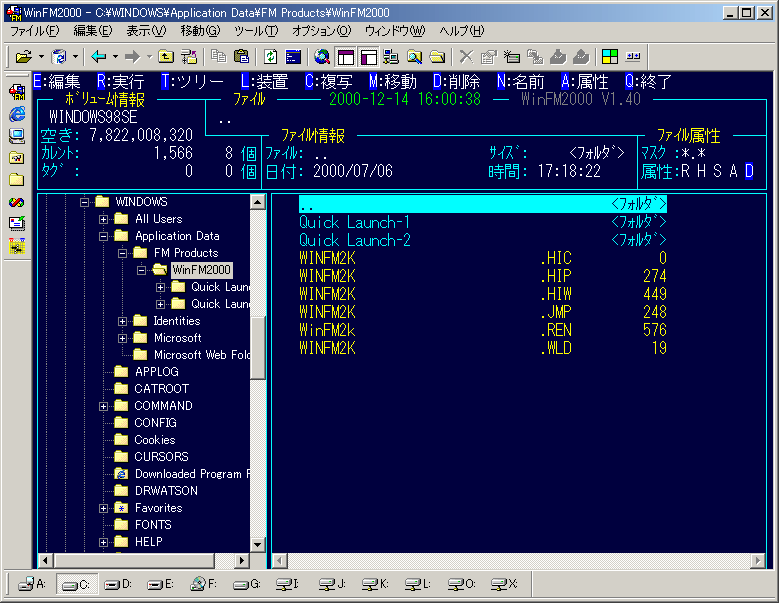The height and width of the screenshot is (603, 779).
Task: Click the C:複写 command
Action: (x=329, y=81)
